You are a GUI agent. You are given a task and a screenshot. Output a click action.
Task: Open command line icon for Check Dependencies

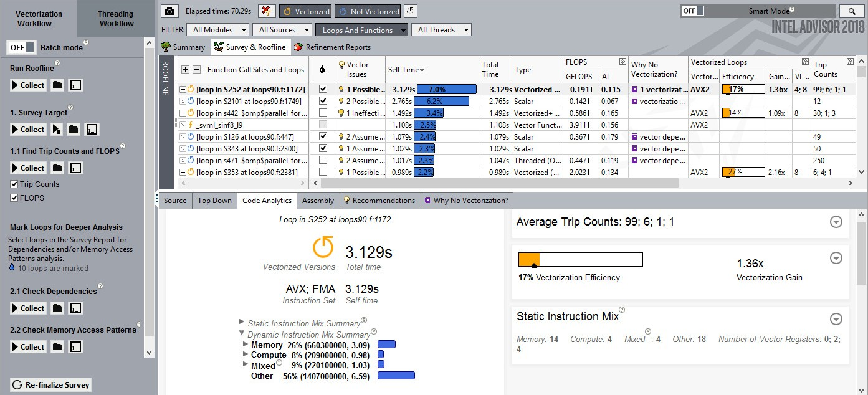tap(75, 308)
